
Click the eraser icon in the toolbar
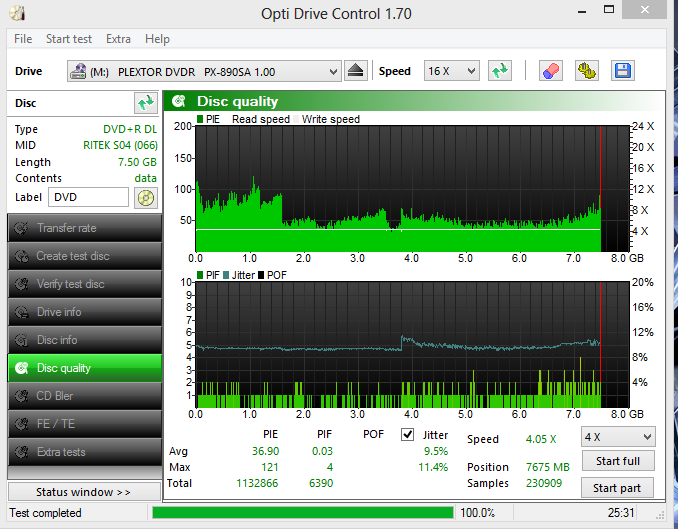[550, 71]
